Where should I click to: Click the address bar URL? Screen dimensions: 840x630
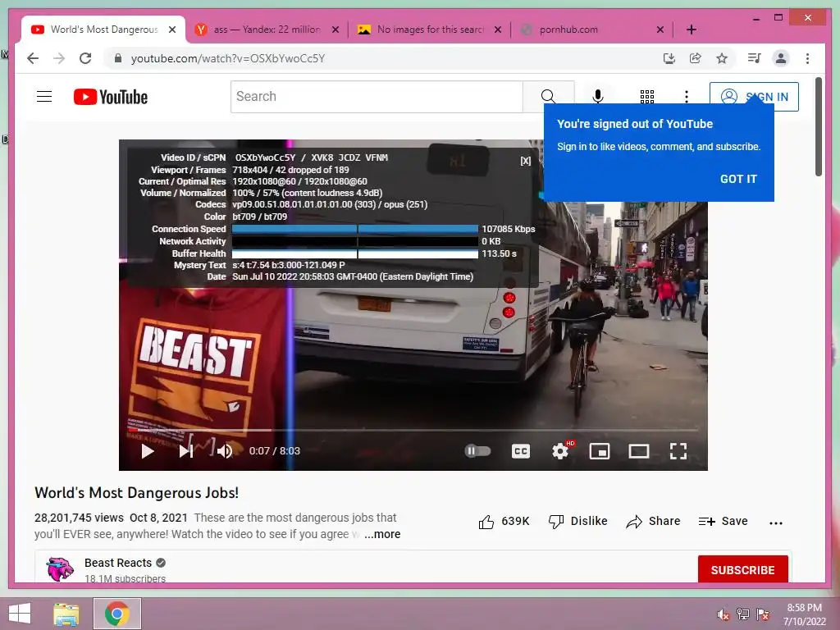[x=228, y=58]
